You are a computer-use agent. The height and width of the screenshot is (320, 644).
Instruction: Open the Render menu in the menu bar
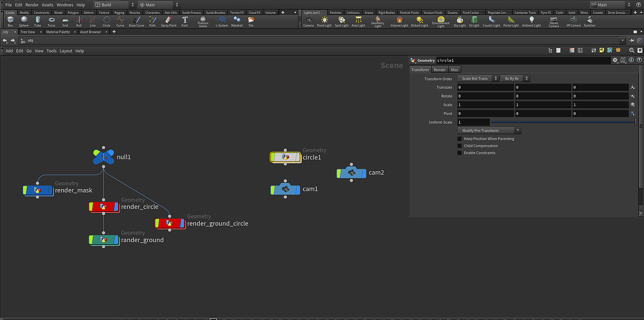32,5
